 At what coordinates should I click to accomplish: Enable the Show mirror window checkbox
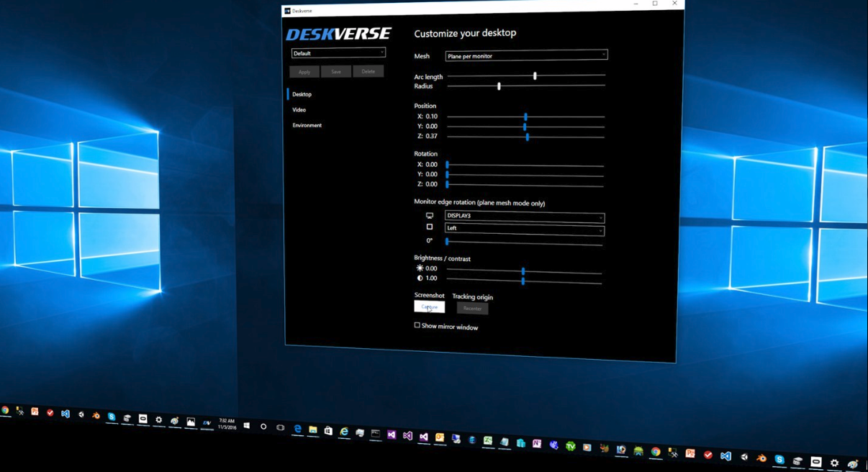pos(417,325)
